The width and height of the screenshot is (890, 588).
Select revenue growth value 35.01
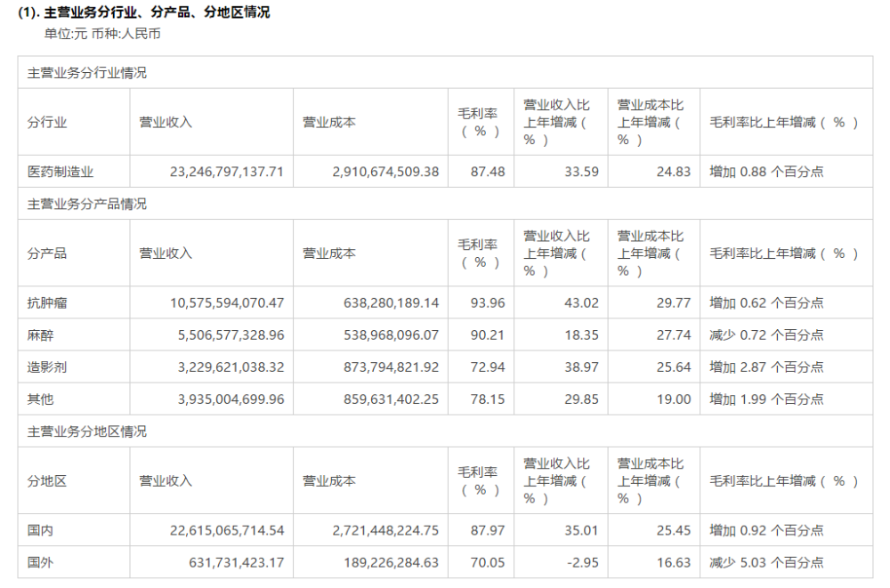[581, 530]
